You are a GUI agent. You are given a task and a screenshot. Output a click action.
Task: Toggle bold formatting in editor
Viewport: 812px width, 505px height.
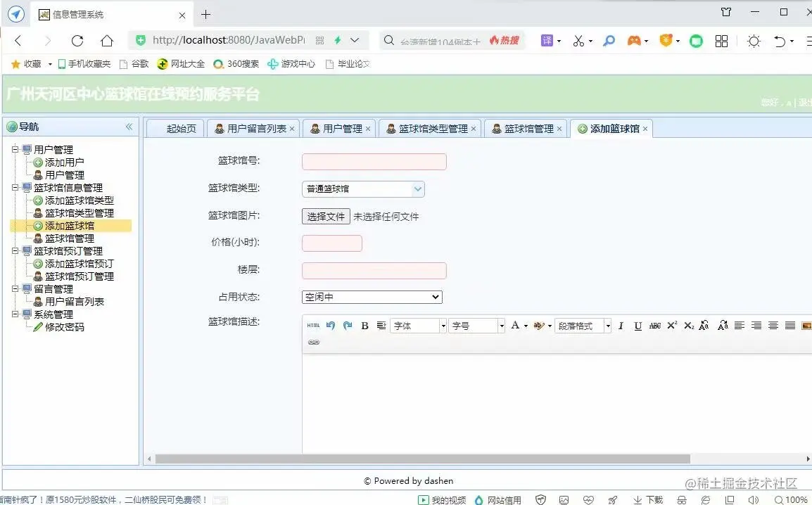click(364, 326)
